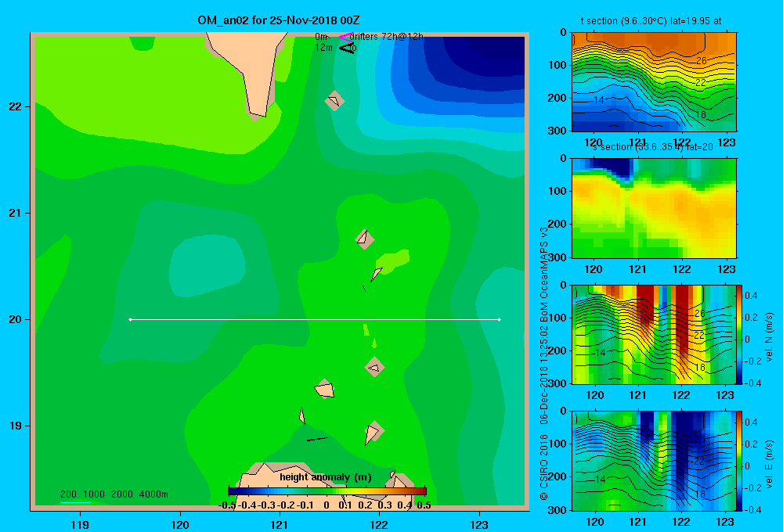Click the '300' depth label of salinity section

point(557,257)
